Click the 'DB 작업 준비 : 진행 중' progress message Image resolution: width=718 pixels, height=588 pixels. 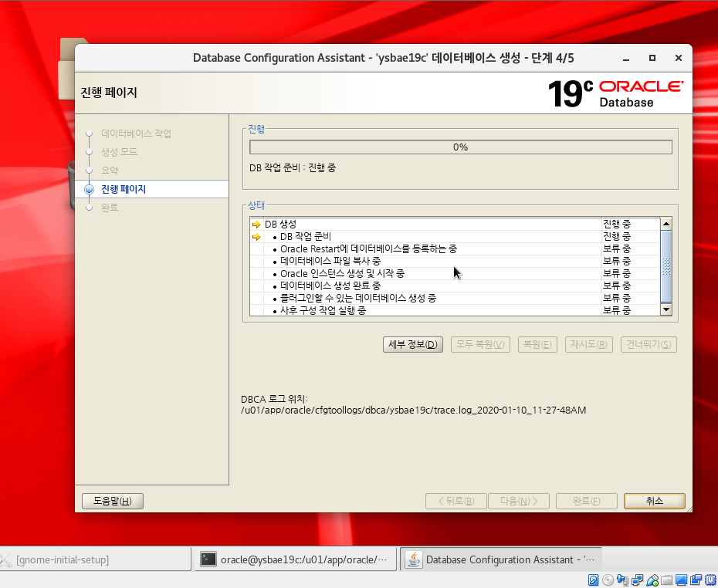[293, 168]
